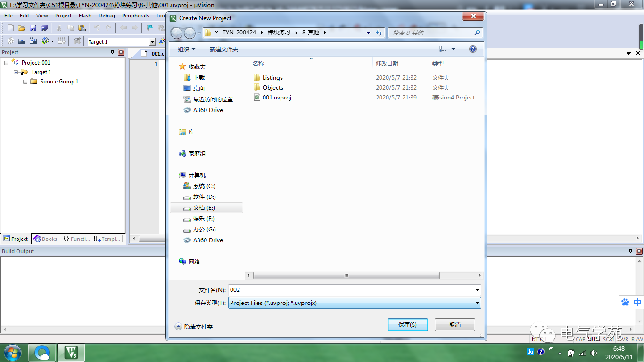Click the Navigate Backwards arrow icon

(x=123, y=28)
